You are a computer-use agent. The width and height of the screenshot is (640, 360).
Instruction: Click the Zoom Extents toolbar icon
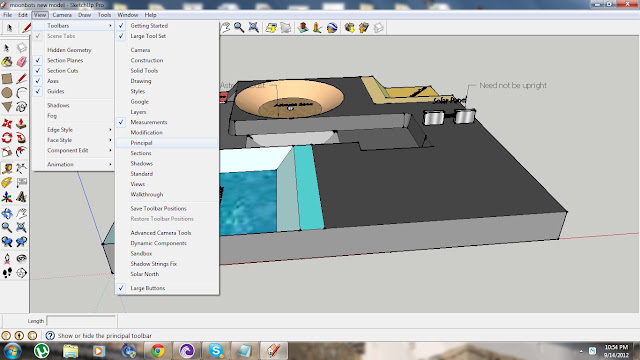[253, 27]
